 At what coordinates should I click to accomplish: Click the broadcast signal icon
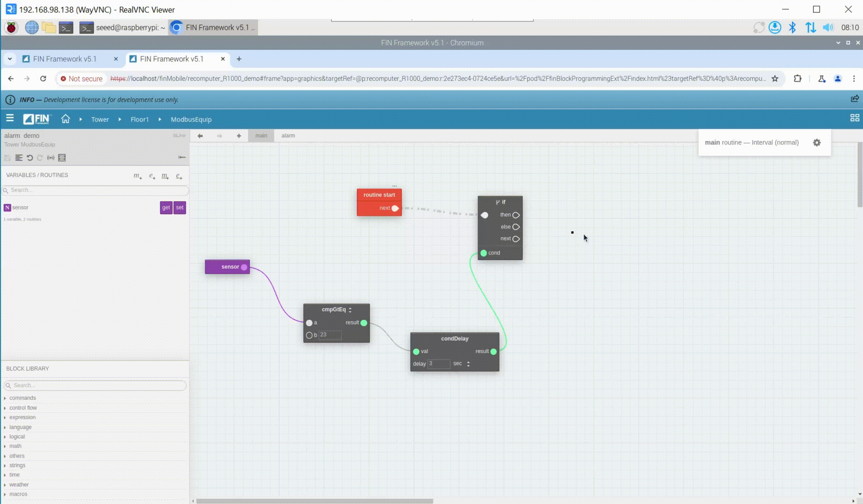click(51, 158)
